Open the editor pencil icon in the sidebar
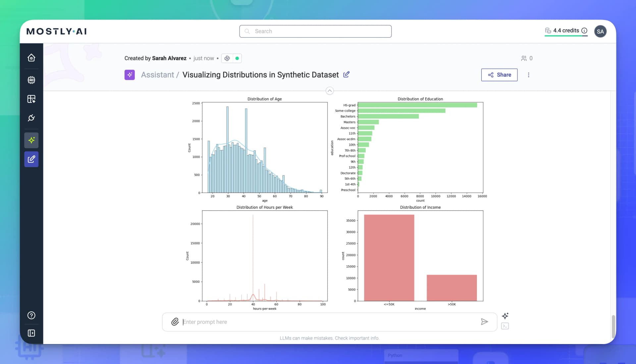Viewport: 636px width, 364px height. coord(31,159)
